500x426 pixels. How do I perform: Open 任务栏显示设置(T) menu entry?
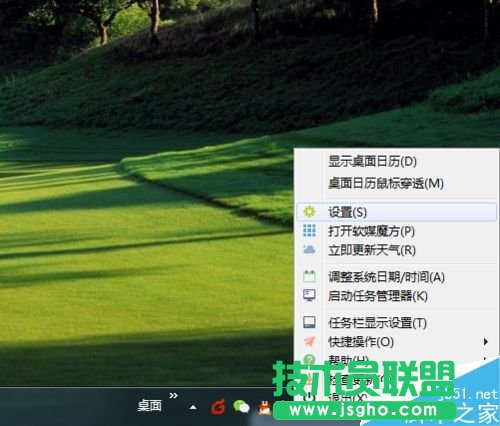pyautogui.click(x=396, y=323)
